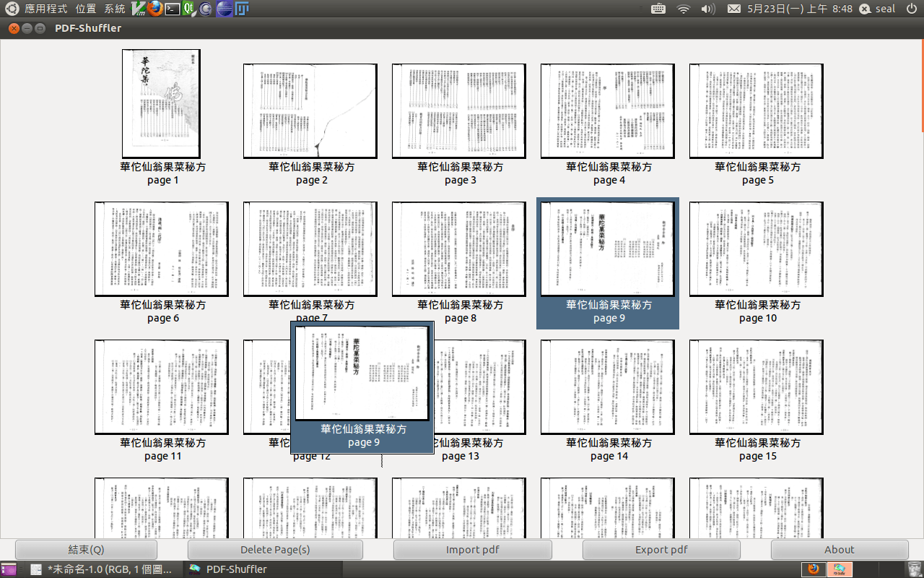Image resolution: width=924 pixels, height=578 pixels.
Task: Launch Qt Creator from the top panel
Action: 189,9
